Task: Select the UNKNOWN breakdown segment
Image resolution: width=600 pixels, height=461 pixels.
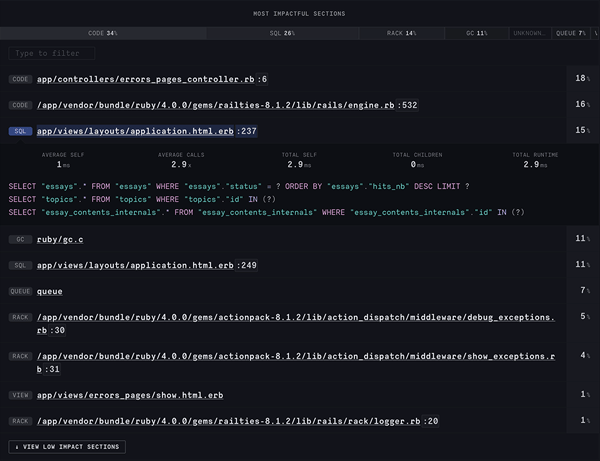Action: point(530,33)
